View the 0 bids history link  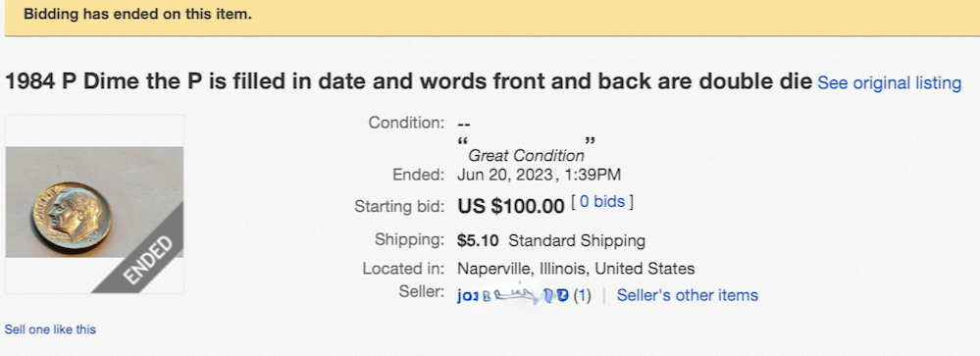point(602,202)
